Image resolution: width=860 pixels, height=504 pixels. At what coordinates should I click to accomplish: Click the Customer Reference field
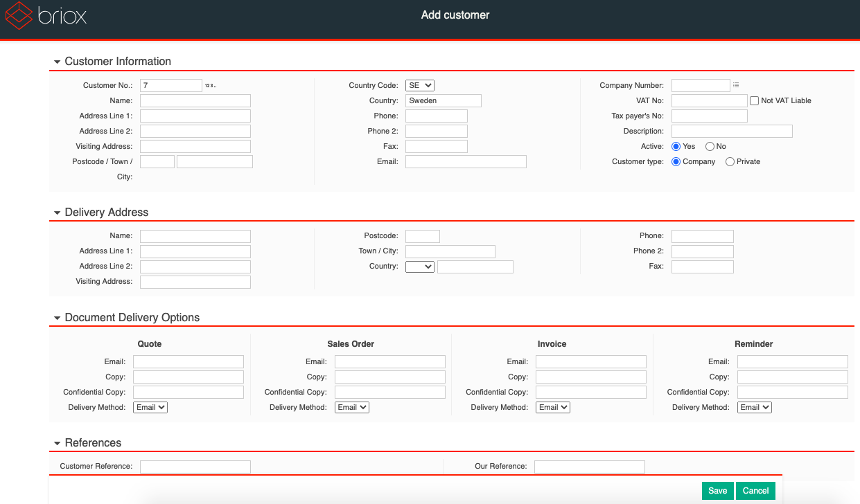[x=195, y=467]
